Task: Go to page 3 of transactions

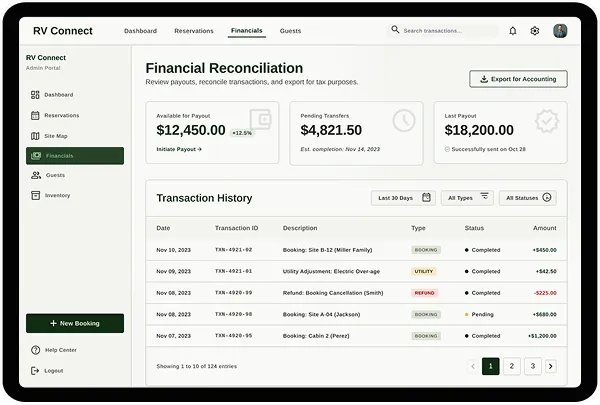Action: tap(533, 366)
